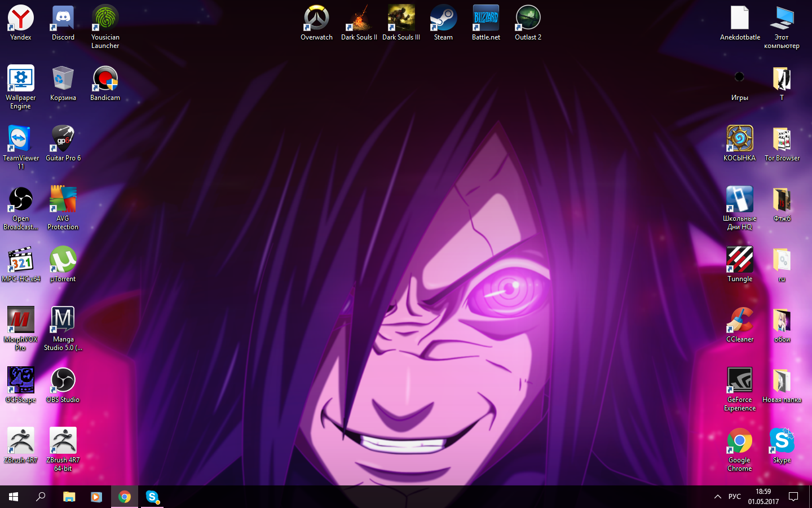
Task: Select the Google Chrome desktop shortcut
Action: pyautogui.click(x=740, y=450)
